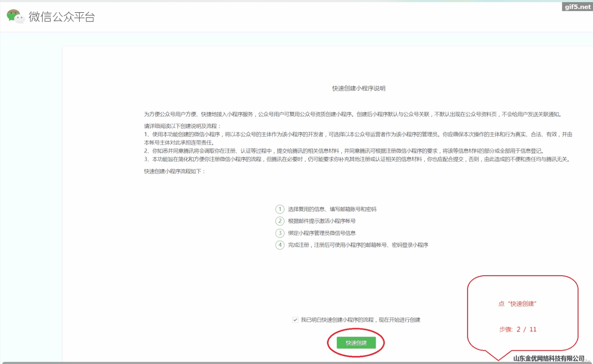Click the 绑定小程序管理员微信号信息 step text
Viewport: 593px width, 364px height.
pos(321,233)
